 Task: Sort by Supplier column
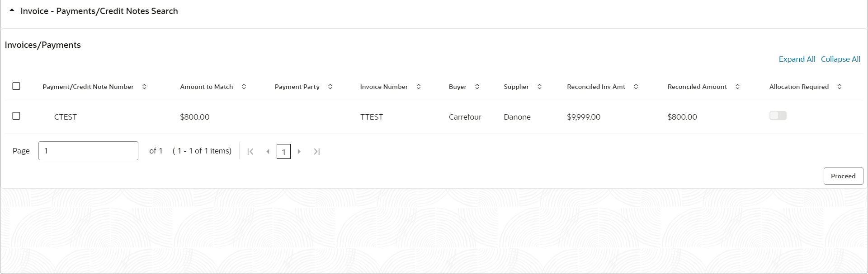pos(539,87)
